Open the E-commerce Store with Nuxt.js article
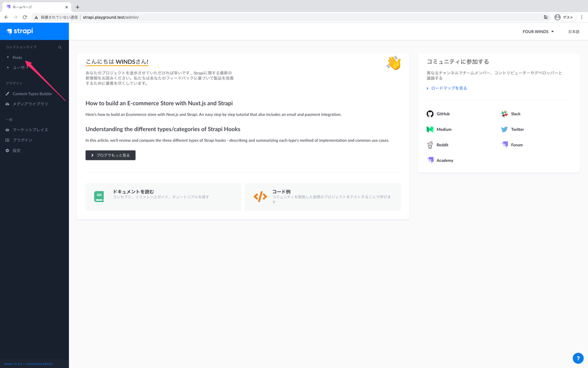This screenshot has height=368, width=588. point(159,104)
